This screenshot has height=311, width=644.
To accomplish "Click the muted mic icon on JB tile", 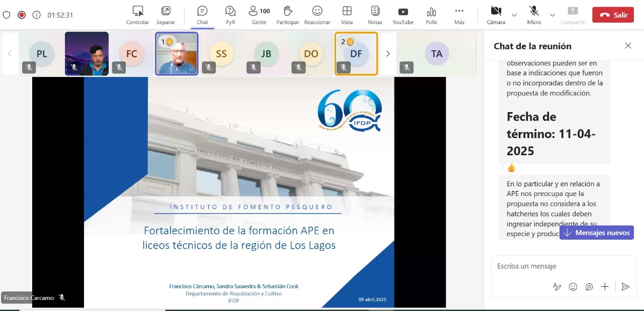I will (253, 67).
